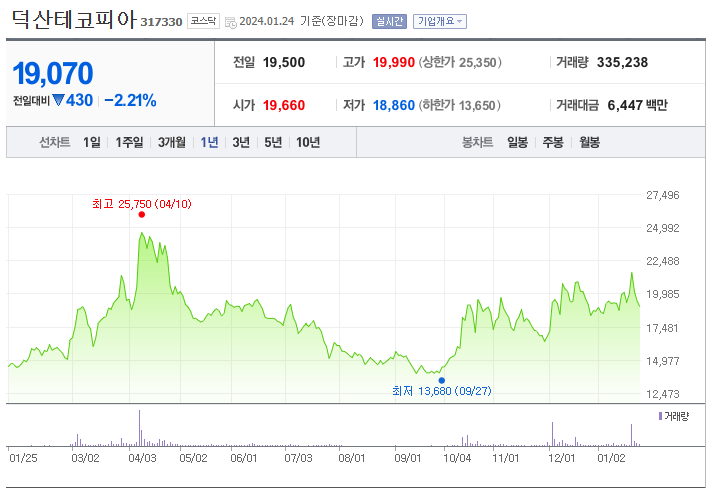Click the -2.21% change value
Screen dimensions: 706x488
(x=130, y=100)
